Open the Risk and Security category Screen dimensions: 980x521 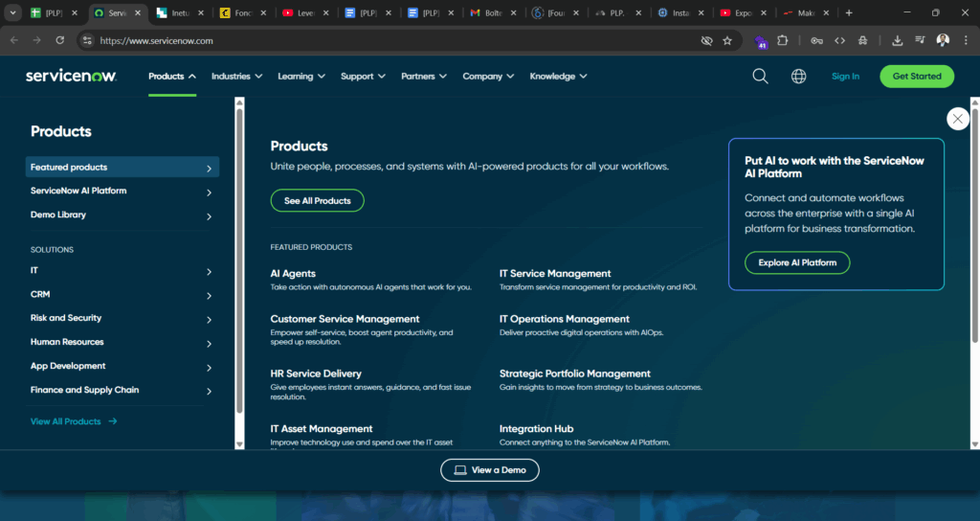[x=122, y=318]
